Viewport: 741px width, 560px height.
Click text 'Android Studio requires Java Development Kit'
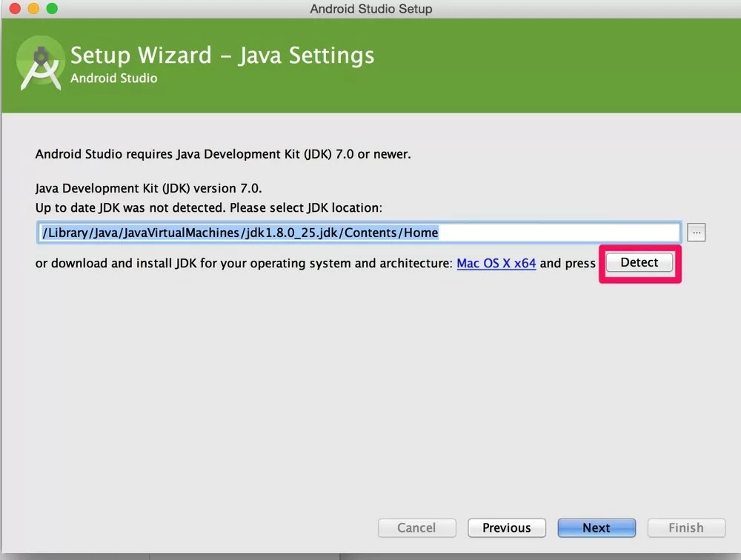click(x=169, y=154)
